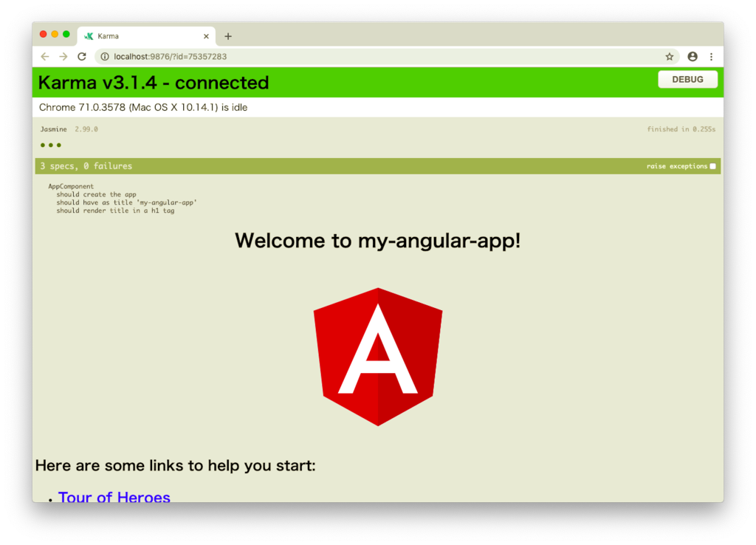
Task: Open 'should render title in a h1 tag' spec
Action: pyautogui.click(x=115, y=210)
